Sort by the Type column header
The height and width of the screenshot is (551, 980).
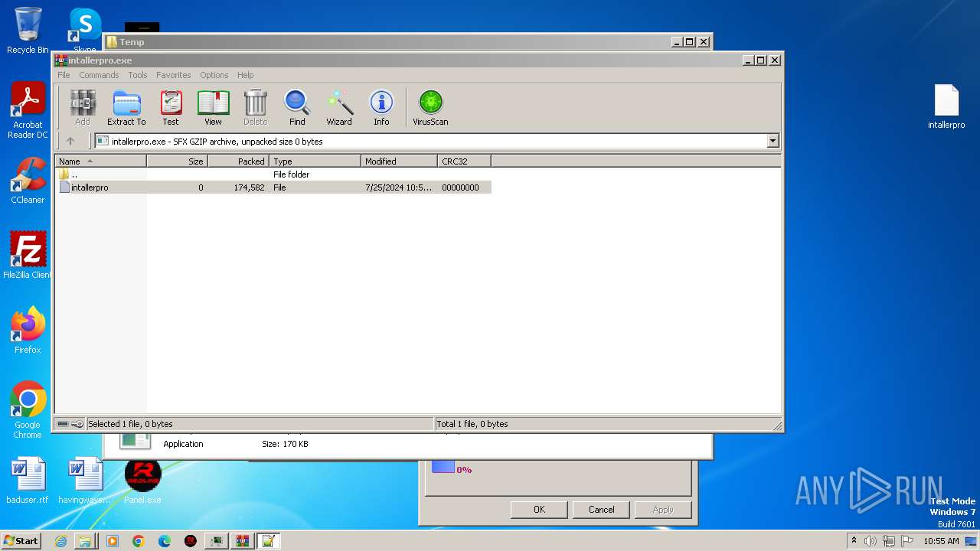click(315, 161)
